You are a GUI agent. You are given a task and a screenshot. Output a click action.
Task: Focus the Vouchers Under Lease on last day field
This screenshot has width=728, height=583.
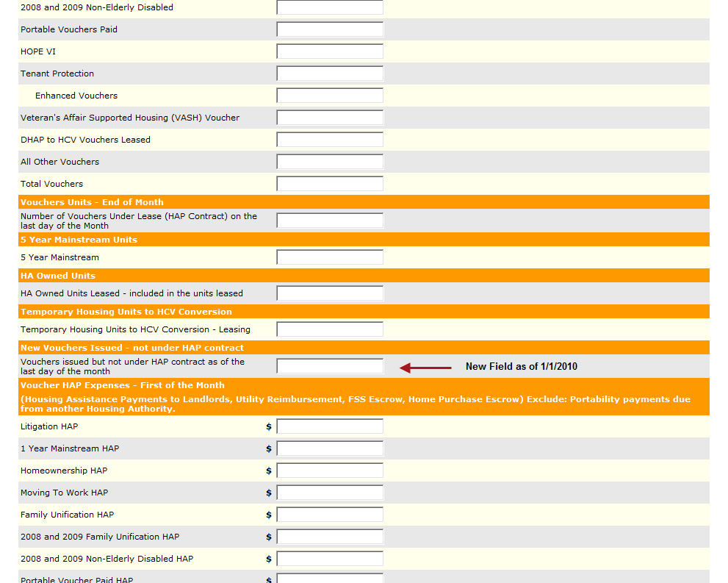(330, 221)
